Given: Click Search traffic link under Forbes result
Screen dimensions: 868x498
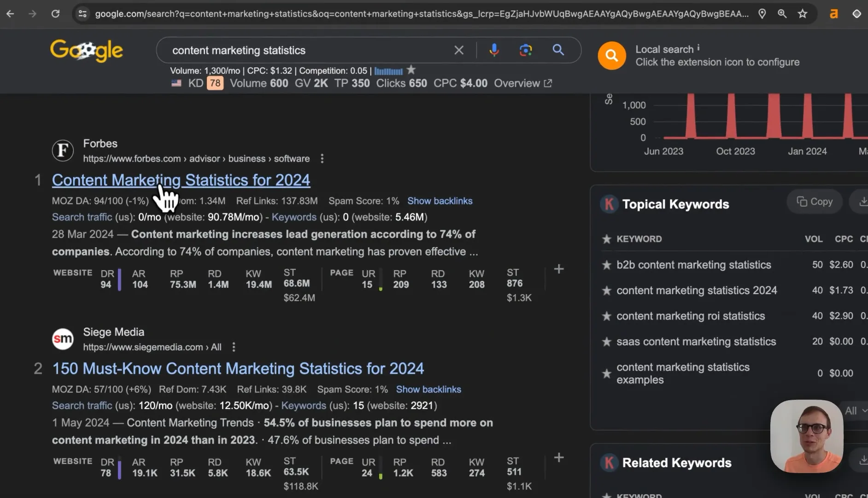Looking at the screenshot, I should click(82, 217).
